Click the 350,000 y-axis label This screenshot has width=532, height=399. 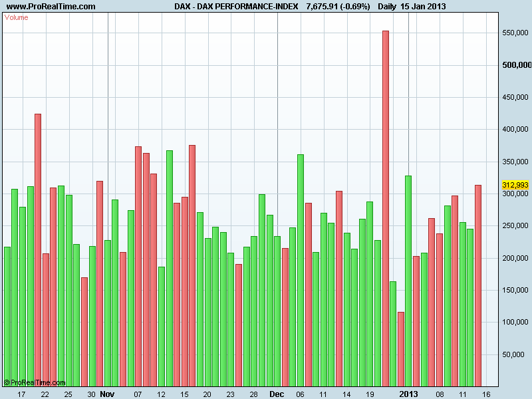(x=515, y=162)
